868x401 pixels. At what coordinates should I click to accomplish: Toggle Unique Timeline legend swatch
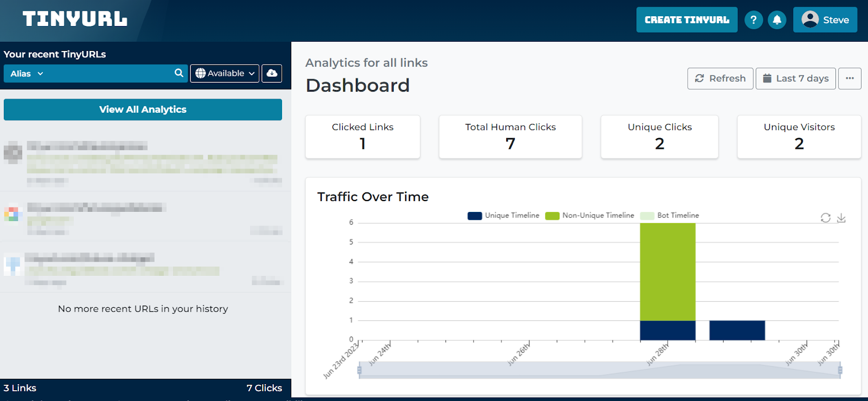click(x=475, y=216)
